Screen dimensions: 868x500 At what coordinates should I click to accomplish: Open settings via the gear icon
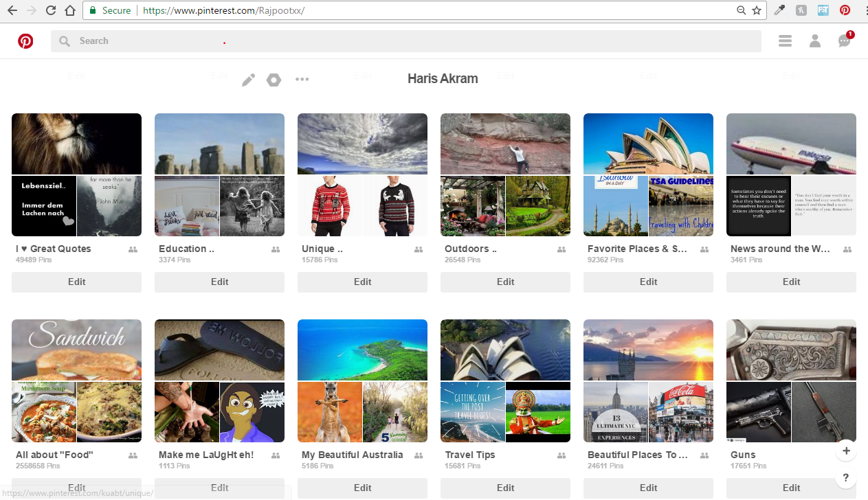coord(274,79)
